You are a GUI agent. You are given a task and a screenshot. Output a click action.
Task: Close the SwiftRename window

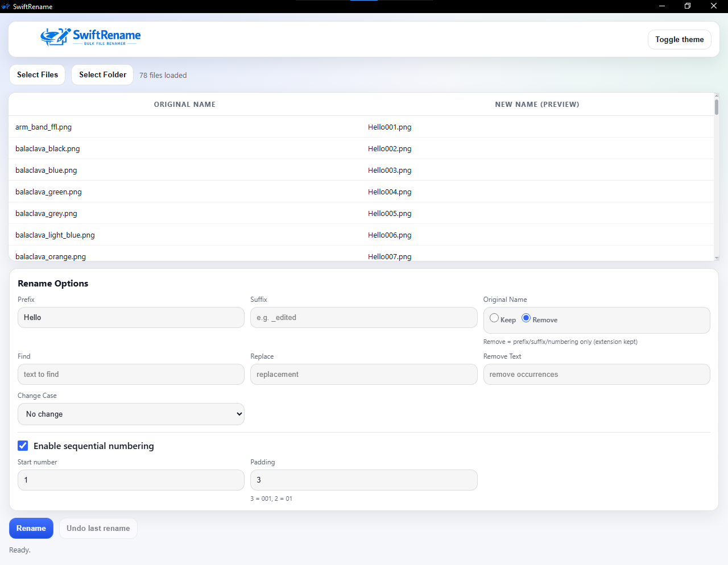point(714,6)
